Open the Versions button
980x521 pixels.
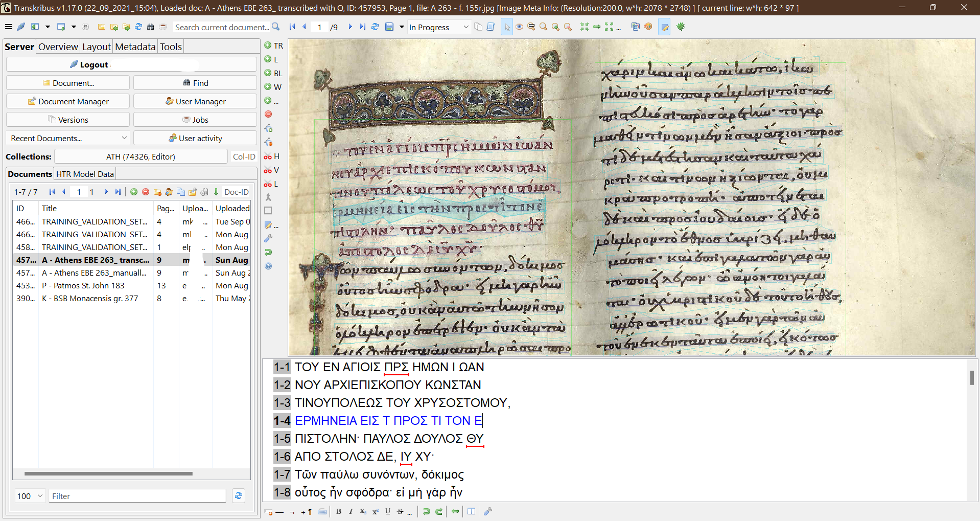(x=67, y=120)
